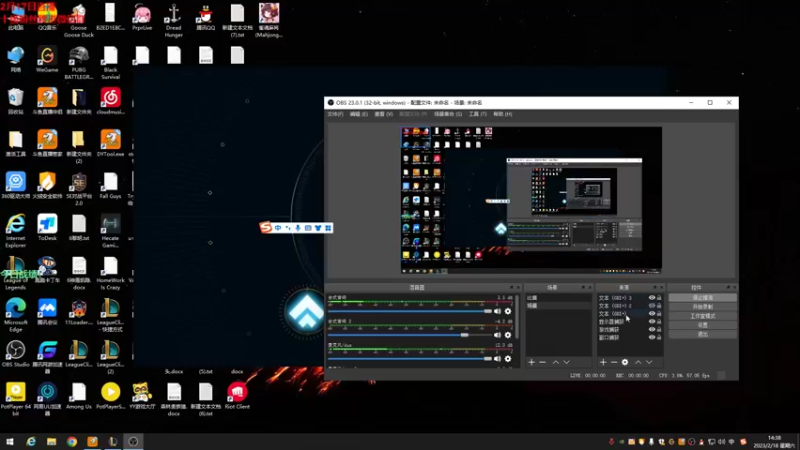
Task: Select ToDesk desktop icon
Action: point(47,228)
